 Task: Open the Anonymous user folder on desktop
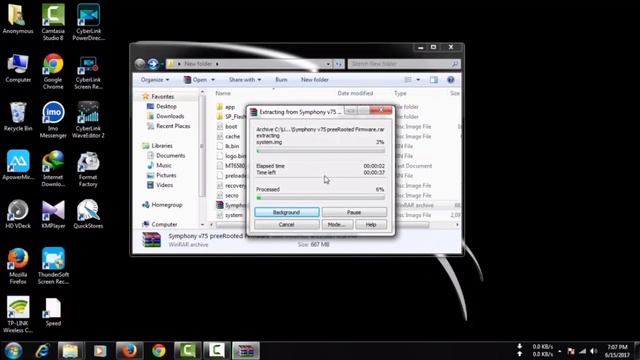tap(18, 20)
